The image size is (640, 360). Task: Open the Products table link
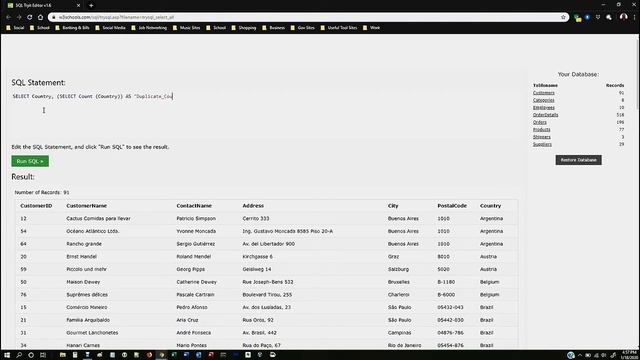tap(541, 130)
